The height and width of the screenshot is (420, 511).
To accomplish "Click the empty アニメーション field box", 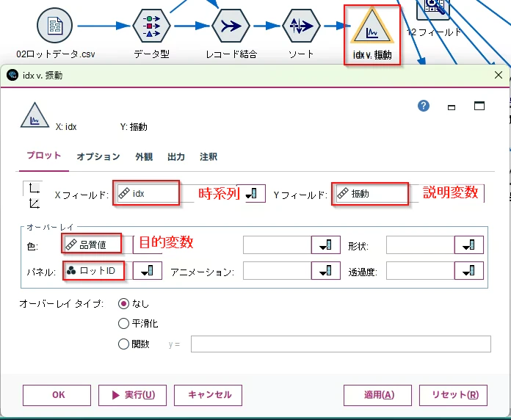I will [x=278, y=271].
